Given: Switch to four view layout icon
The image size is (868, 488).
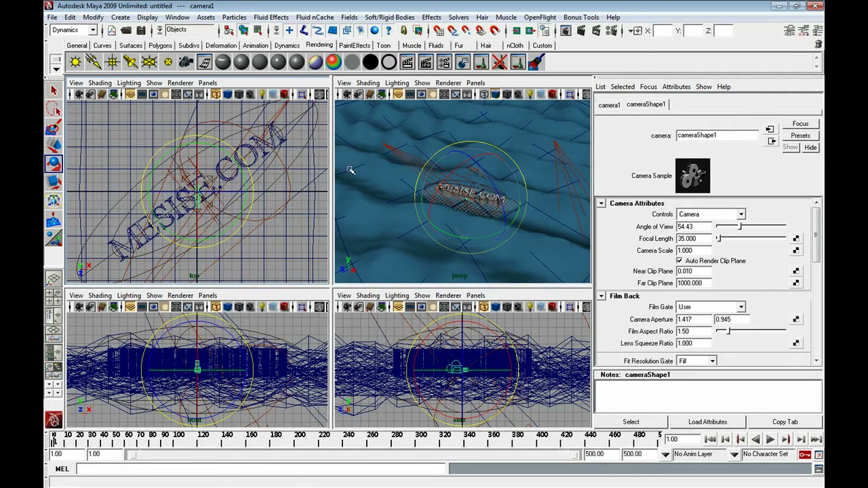Looking at the screenshot, I should [54, 297].
